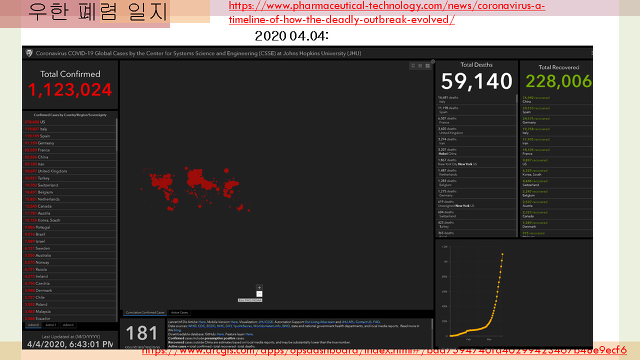Click the Total Recovered 228,006 figure
Screen dimensions: 640x360
(x=558, y=81)
